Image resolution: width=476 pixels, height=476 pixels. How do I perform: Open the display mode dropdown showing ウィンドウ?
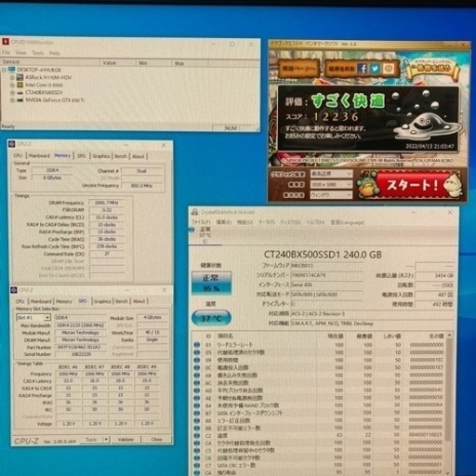click(331, 195)
